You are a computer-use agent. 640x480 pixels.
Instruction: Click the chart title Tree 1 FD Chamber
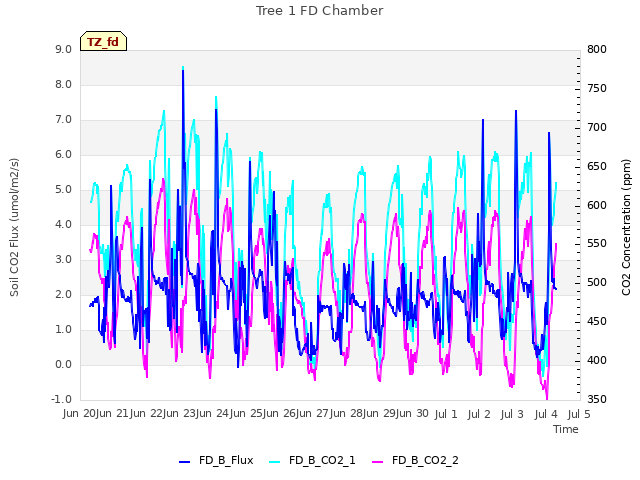320,11
